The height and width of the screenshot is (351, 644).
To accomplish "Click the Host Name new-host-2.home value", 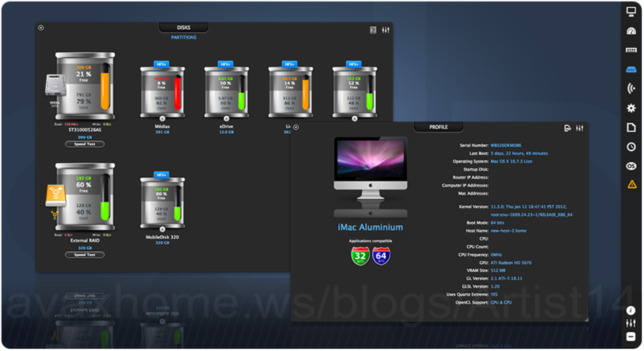I will click(x=509, y=231).
